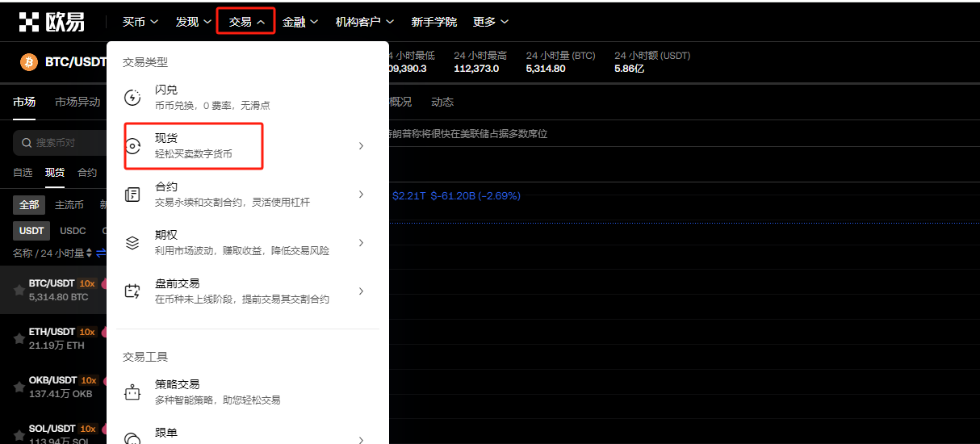Select the USDT quote currency filter

click(x=31, y=231)
